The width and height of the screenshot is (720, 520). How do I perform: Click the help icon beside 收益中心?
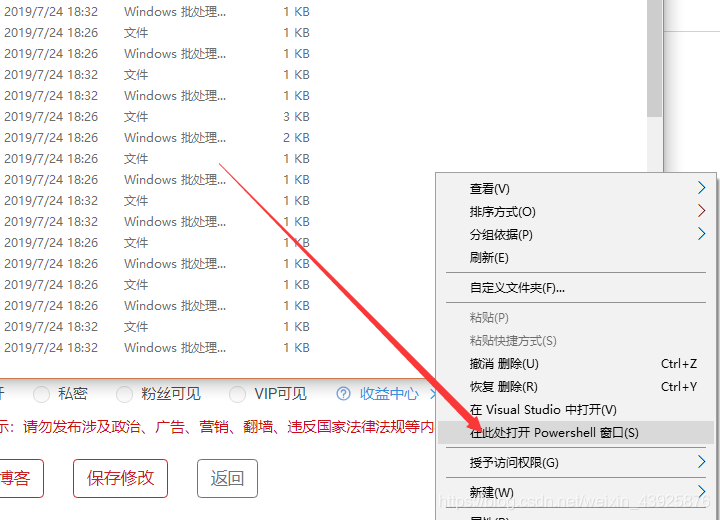click(x=343, y=394)
